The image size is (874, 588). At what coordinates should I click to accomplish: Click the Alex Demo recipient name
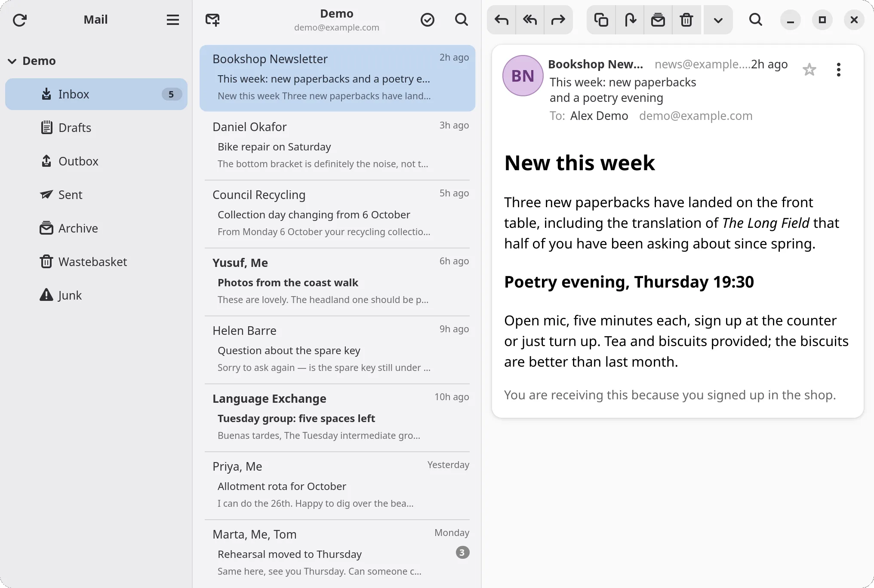[x=599, y=116]
